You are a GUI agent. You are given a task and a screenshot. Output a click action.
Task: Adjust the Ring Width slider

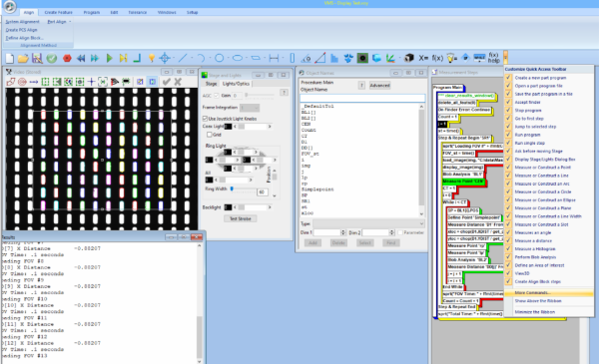click(x=232, y=188)
